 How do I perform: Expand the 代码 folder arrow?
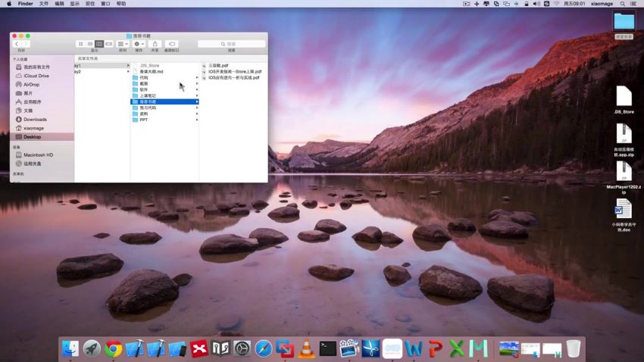coord(197,77)
